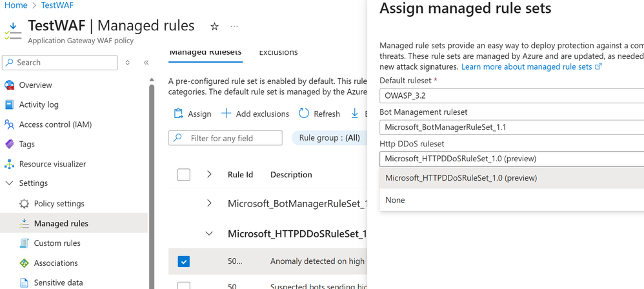This screenshot has height=289, width=644.
Task: Click the Add exclusions button
Action: tap(255, 114)
